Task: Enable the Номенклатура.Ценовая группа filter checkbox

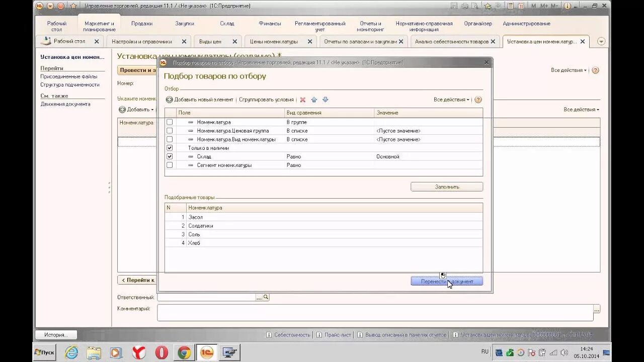Action: pos(170,131)
